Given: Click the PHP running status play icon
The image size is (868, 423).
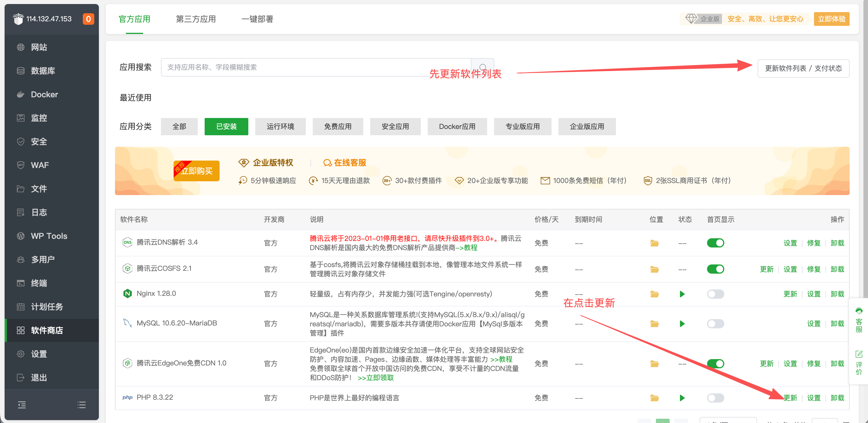Looking at the screenshot, I should coord(682,398).
